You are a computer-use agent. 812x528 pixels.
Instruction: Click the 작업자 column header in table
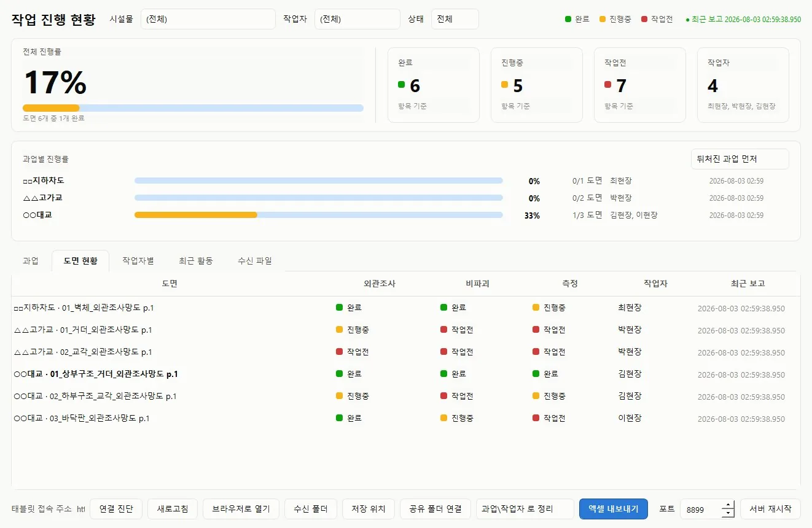[x=655, y=284]
